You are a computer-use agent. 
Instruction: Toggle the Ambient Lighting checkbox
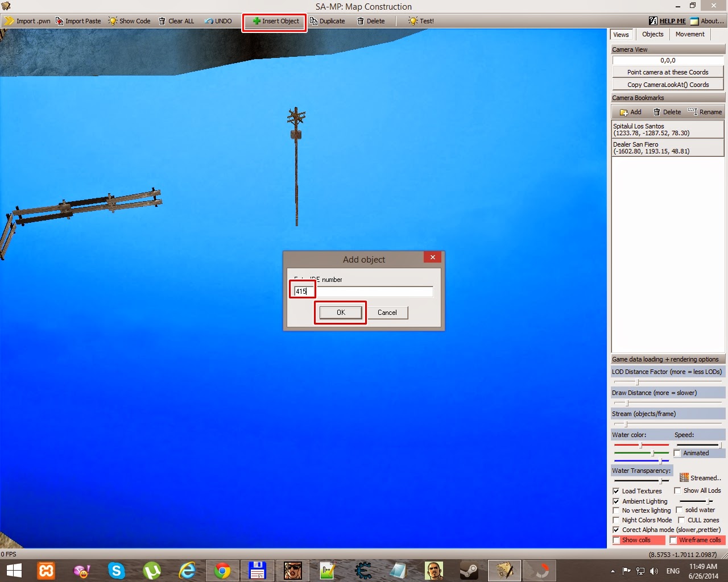[616, 501]
